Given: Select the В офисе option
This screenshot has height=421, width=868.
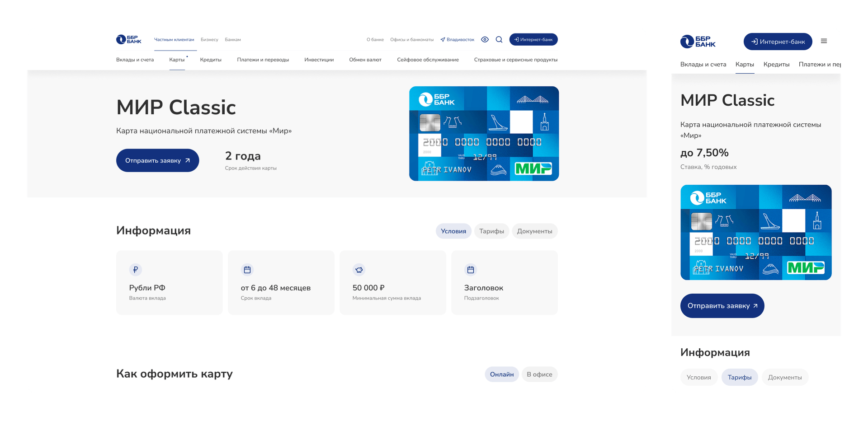Looking at the screenshot, I should 539,374.
